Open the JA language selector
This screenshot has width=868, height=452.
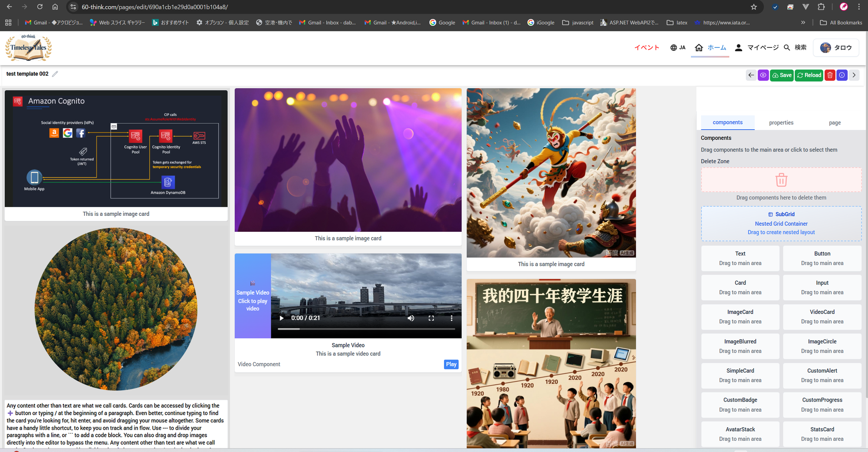tap(678, 48)
